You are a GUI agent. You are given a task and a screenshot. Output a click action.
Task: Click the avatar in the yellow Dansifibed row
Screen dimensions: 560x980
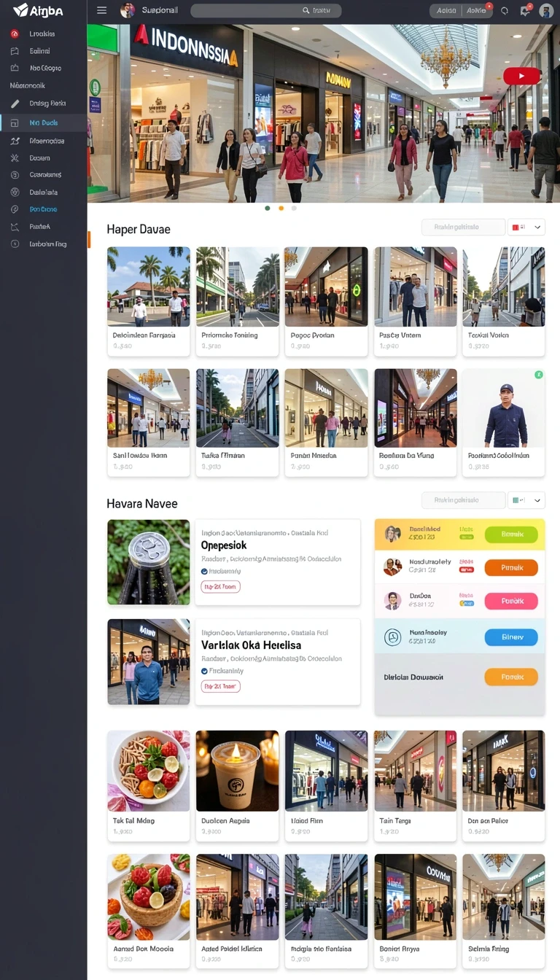coord(393,534)
